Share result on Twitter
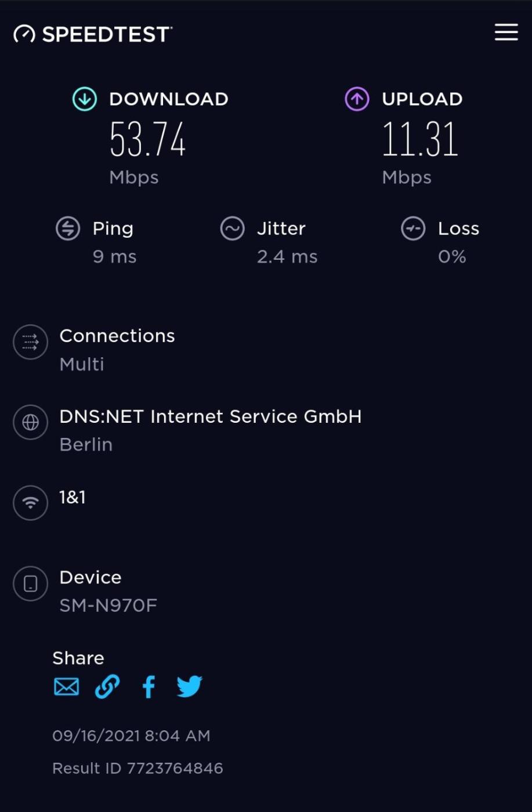 coord(190,687)
